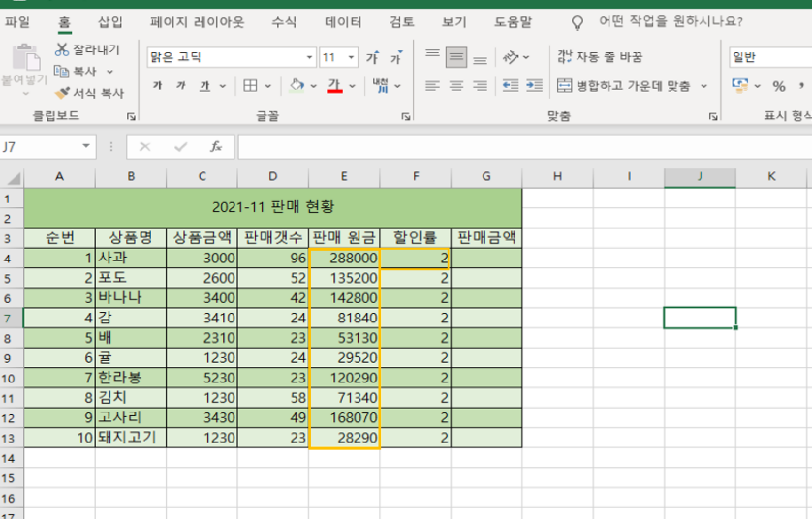
Task: Open the font size dropdown
Action: click(351, 57)
